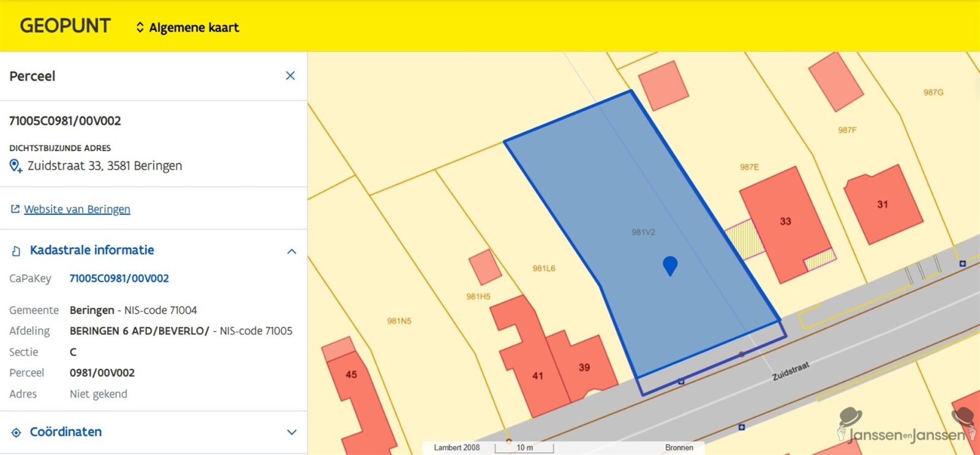Image resolution: width=980 pixels, height=455 pixels.
Task: Expand the Coördinaten section
Action: [x=292, y=432]
